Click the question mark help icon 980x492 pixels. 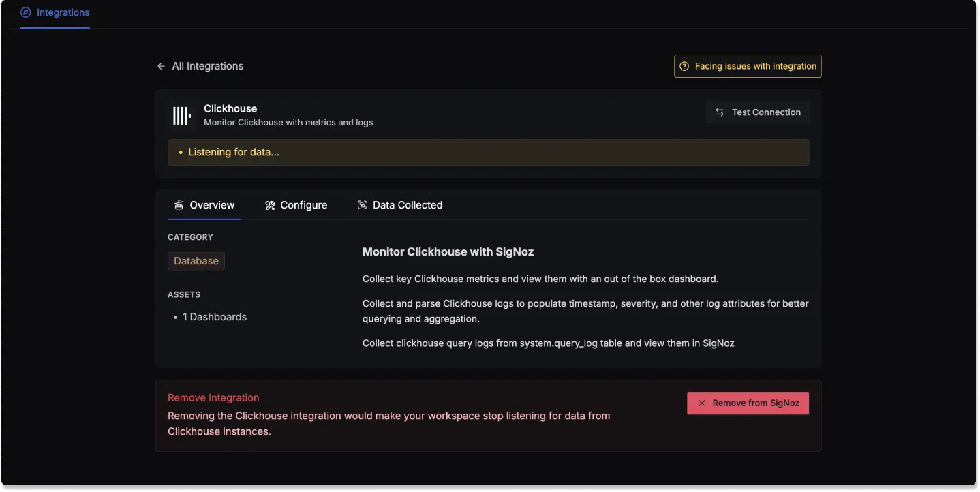pyautogui.click(x=684, y=66)
